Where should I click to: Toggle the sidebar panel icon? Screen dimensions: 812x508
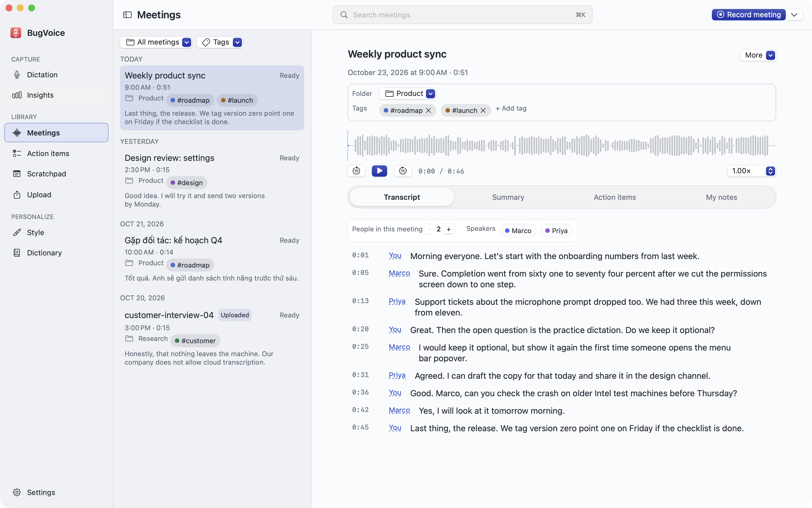[x=127, y=15]
